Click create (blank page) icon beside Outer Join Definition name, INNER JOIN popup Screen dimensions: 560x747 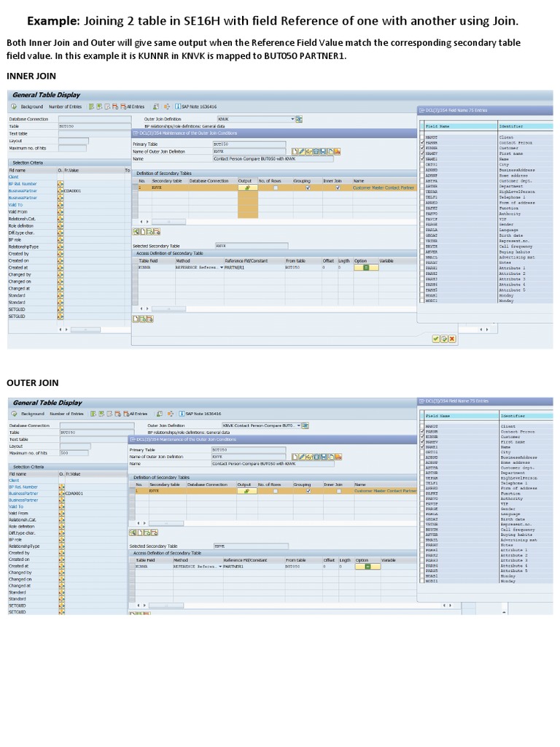(295, 152)
